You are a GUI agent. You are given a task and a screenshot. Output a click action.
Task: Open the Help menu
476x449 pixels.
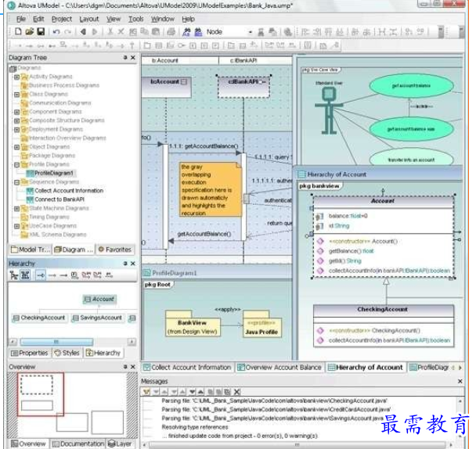point(188,19)
